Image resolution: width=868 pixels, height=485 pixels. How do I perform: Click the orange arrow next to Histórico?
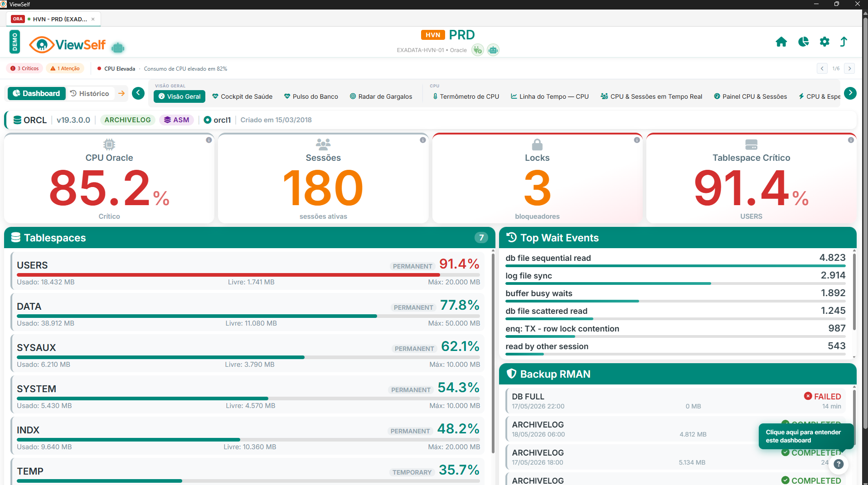pos(121,93)
